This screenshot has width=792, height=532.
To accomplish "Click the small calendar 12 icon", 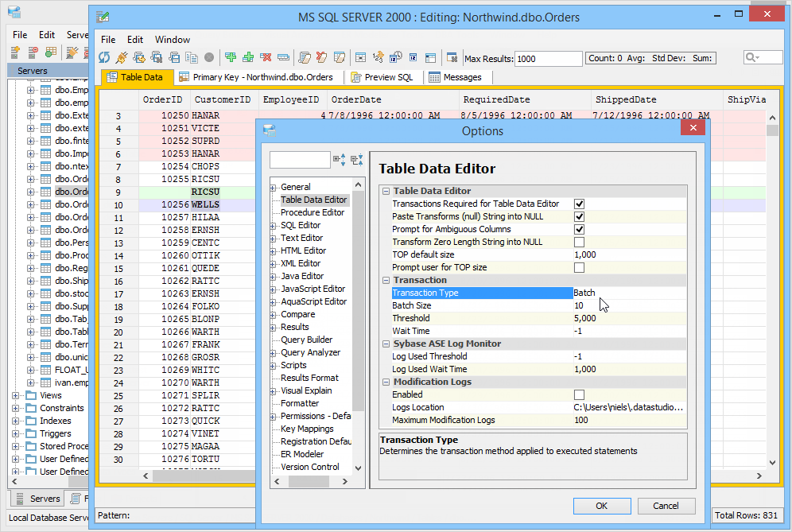I will (x=413, y=57).
